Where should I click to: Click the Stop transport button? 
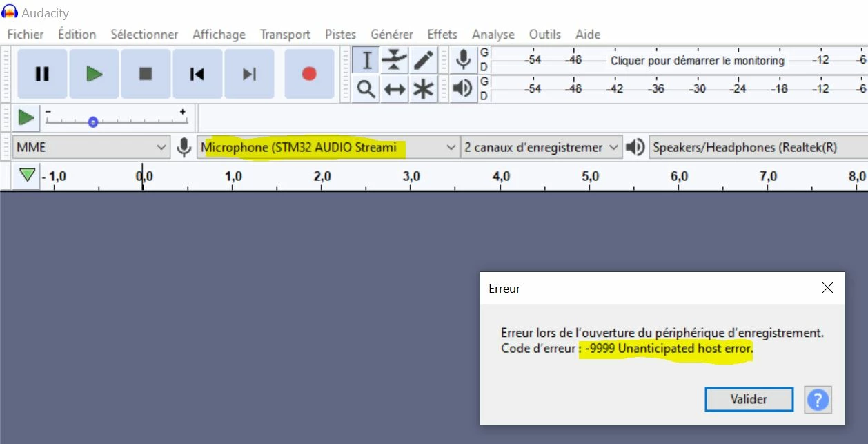[x=146, y=74]
